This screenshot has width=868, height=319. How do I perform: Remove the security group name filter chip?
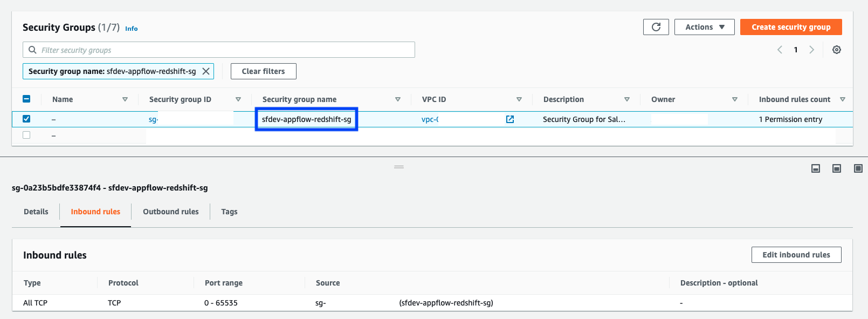click(x=206, y=71)
